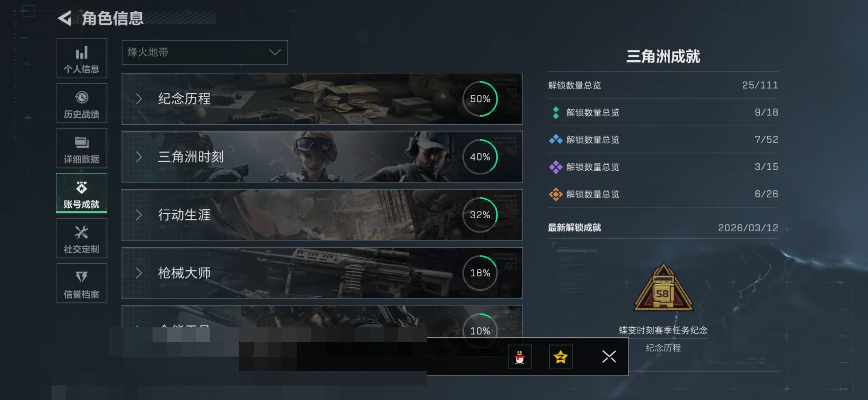Open the 蝶变时刻赛季任务纪念 achievement link
Screen dimensions: 868x400
click(663, 330)
